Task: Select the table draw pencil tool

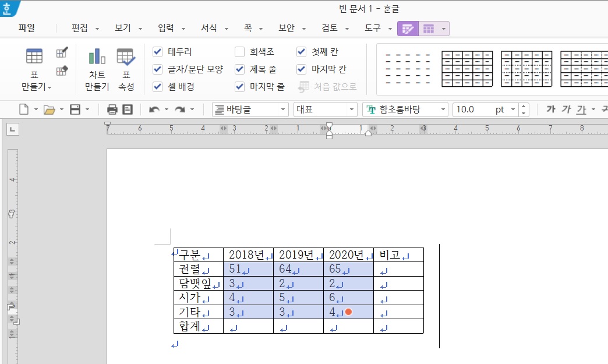Action: 62,53
